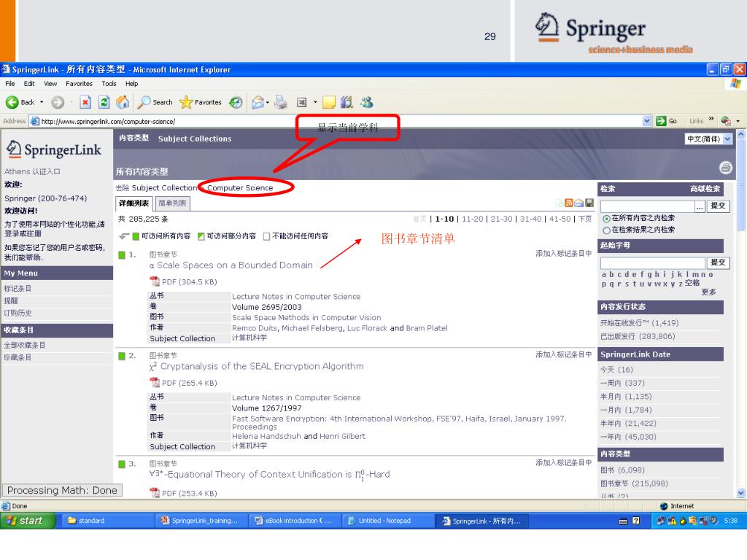
Task: Switch to Untitled - Notepad in taskbar
Action: coord(388,521)
